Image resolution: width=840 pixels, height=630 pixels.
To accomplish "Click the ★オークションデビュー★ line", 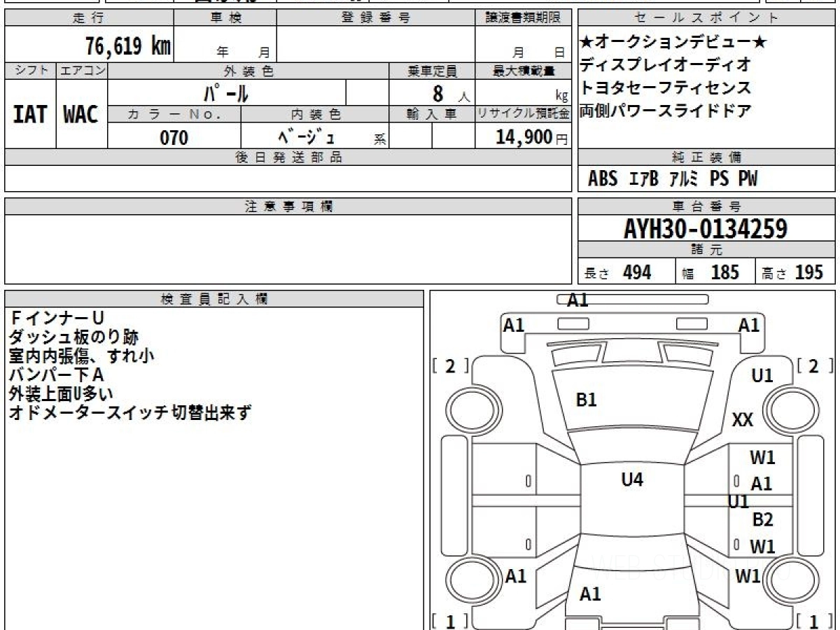I will (x=673, y=42).
